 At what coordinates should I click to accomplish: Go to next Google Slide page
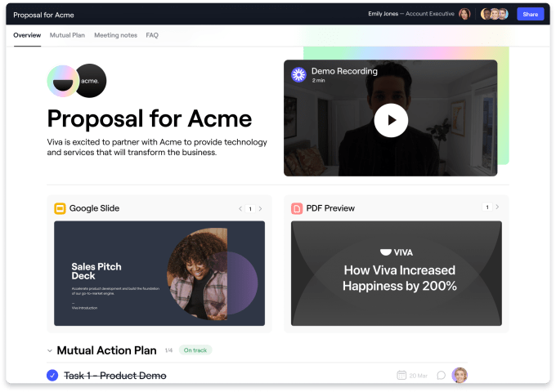[x=260, y=208]
